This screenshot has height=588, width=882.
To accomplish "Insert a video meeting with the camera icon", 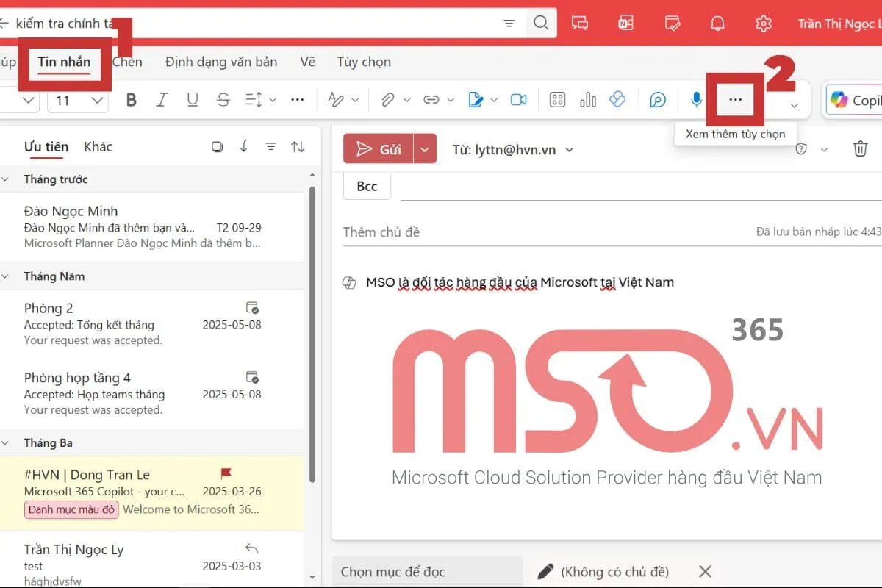I will point(519,100).
